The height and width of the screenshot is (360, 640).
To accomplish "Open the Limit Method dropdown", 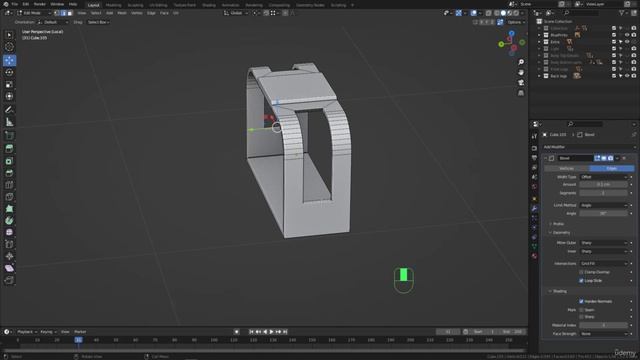I will coord(604,205).
